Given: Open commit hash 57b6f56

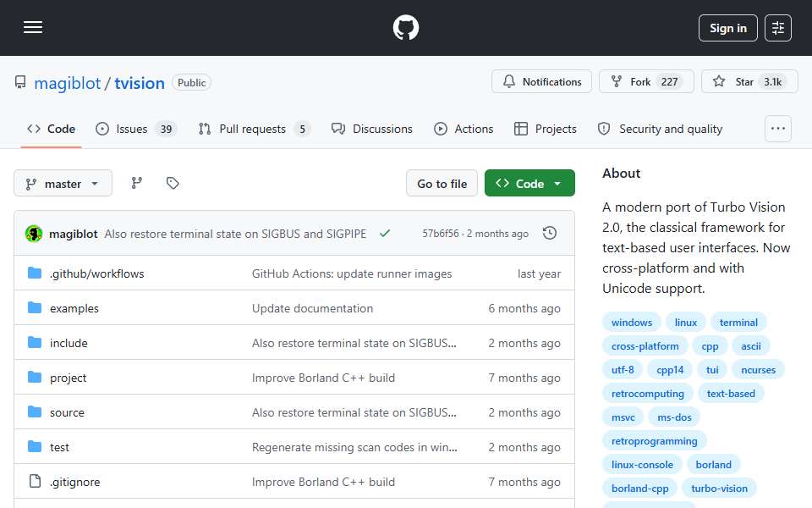Looking at the screenshot, I should click(x=440, y=234).
